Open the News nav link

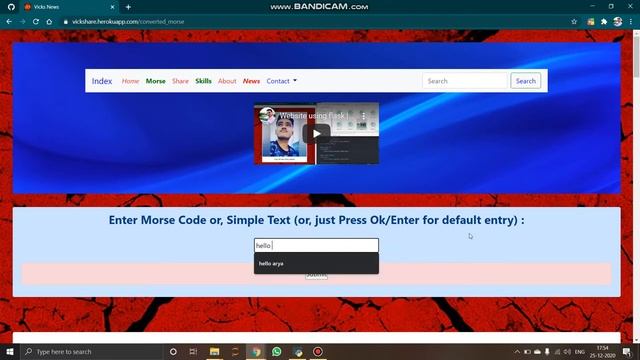pos(251,81)
